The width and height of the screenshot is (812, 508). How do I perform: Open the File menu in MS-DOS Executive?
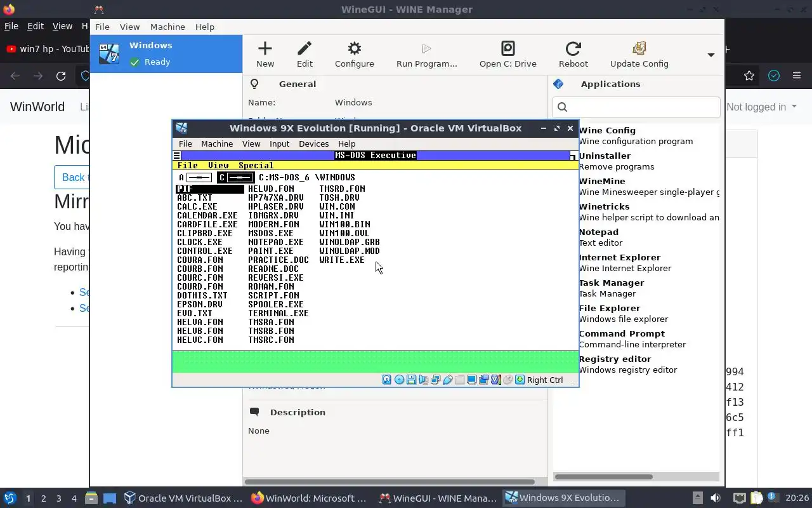(x=188, y=165)
